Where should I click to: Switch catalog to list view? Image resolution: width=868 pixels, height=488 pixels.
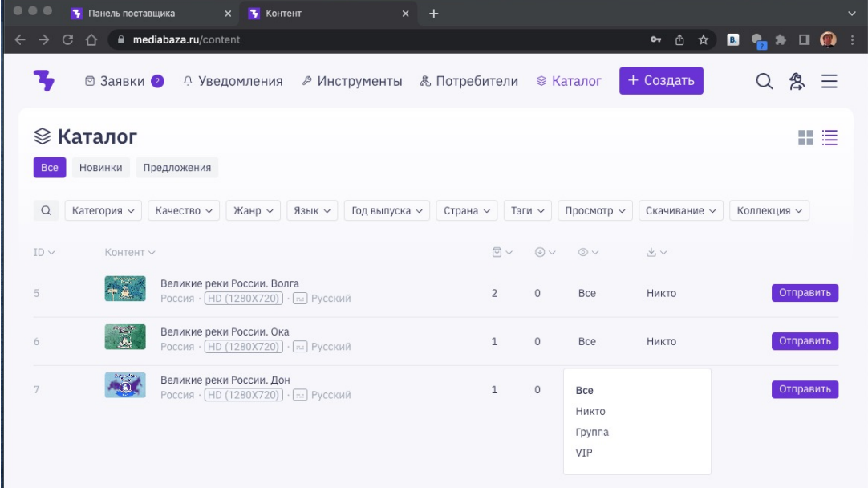829,138
